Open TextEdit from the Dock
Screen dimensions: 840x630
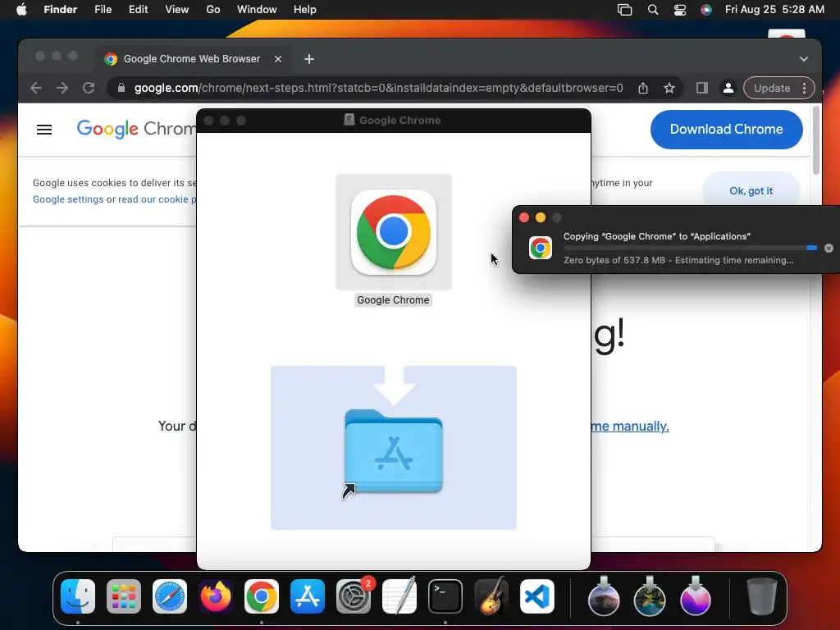tap(399, 596)
